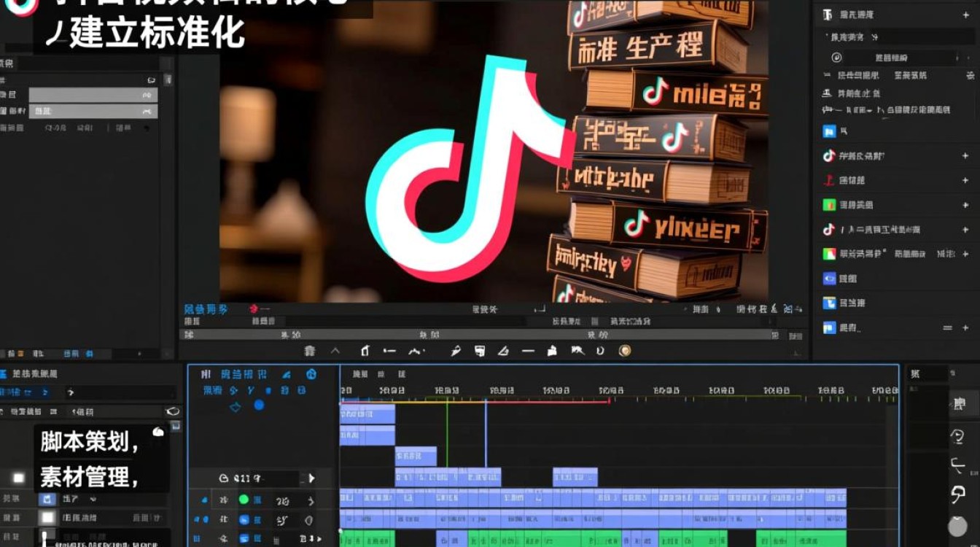Screen dimensions: 980x547
Task: Click the green square icon in the right panel
Action: click(829, 205)
